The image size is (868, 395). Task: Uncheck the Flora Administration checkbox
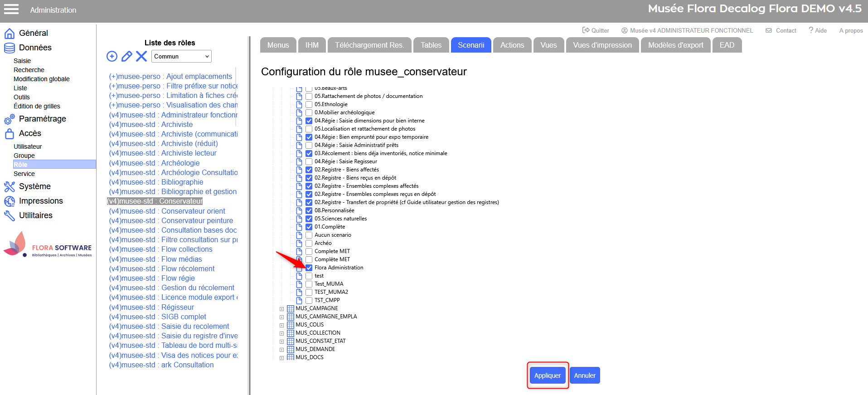[309, 268]
